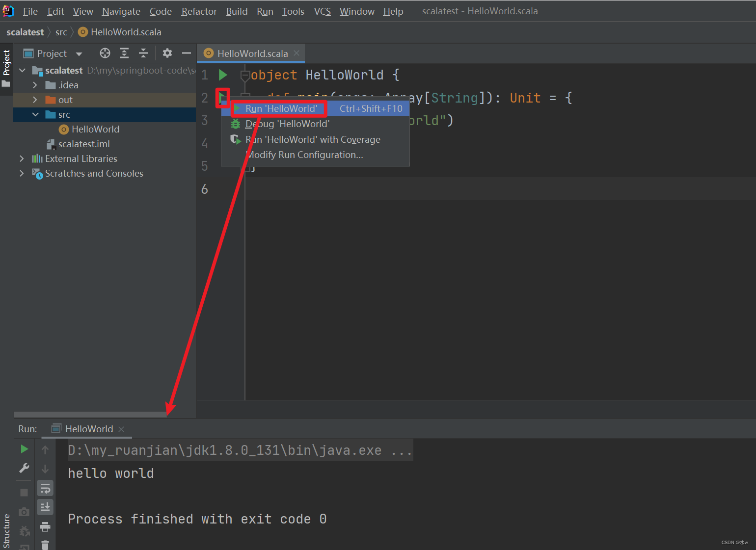Screen dimensions: 756x550
Task: Toggle scroll to end in Run console
Action: [x=45, y=507]
